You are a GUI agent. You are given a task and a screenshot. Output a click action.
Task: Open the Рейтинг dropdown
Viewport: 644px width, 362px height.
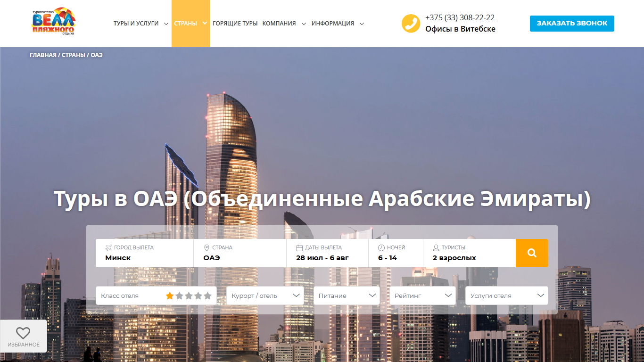pos(422,296)
